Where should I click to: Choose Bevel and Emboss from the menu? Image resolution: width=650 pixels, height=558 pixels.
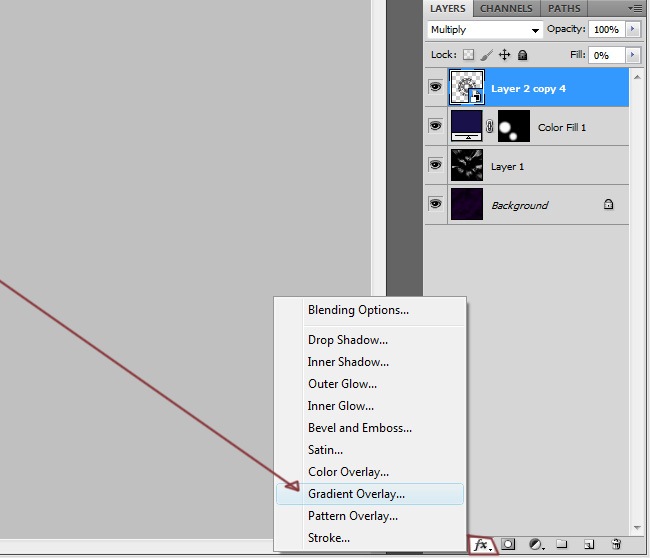tap(370, 428)
